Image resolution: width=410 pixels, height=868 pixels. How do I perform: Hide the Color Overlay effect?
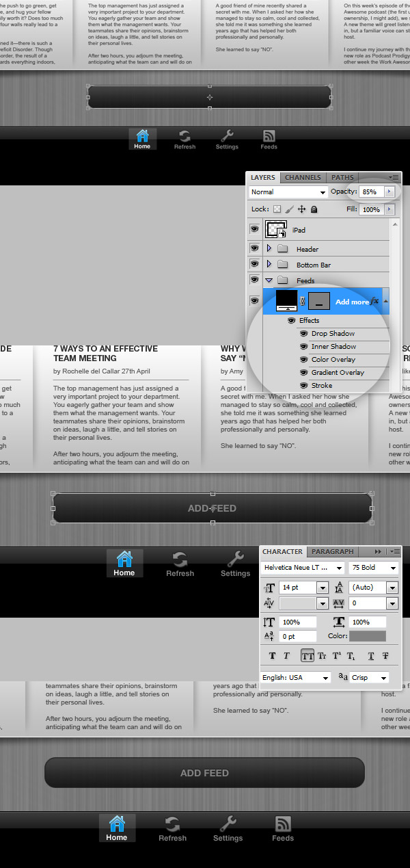(x=305, y=359)
